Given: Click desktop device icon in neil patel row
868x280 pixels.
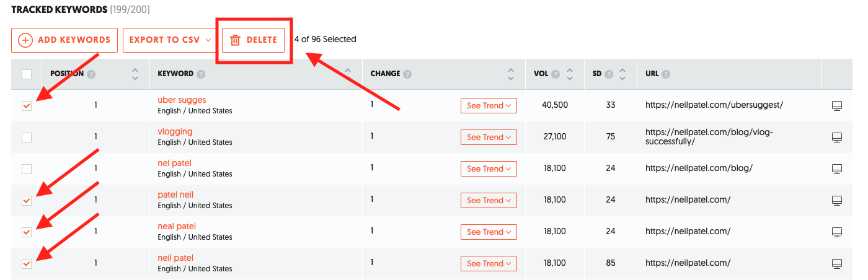Looking at the screenshot, I should [836, 264].
